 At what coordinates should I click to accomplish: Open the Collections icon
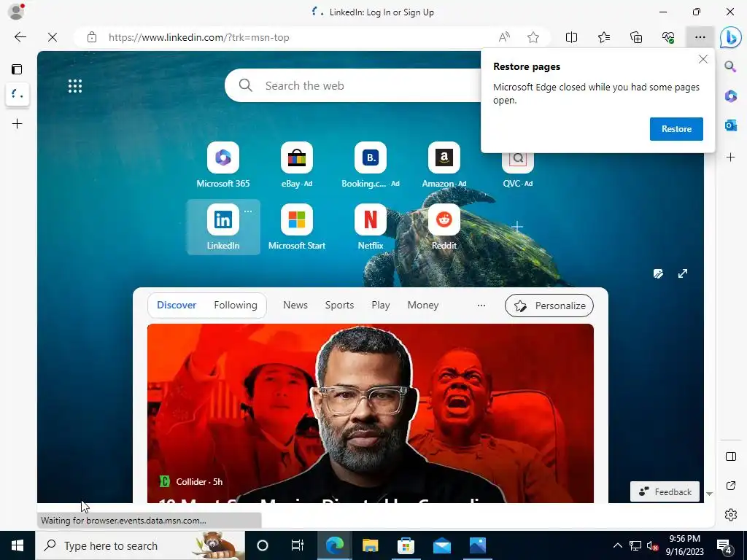(x=636, y=37)
